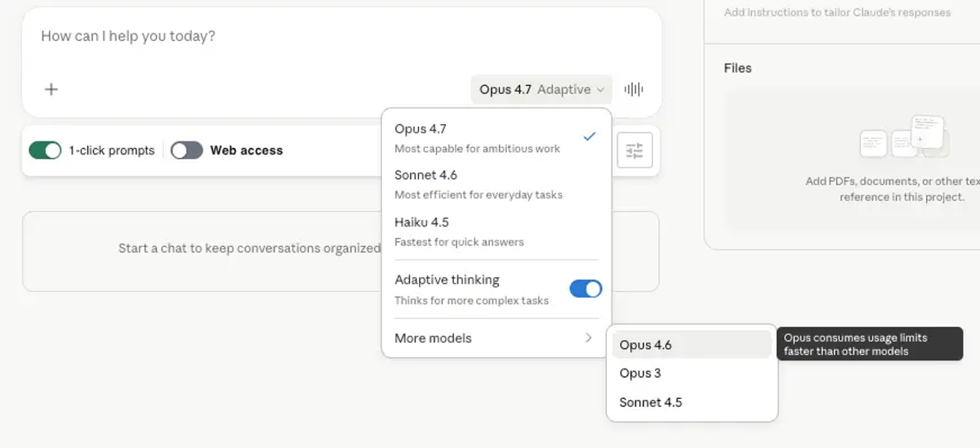This screenshot has height=448, width=980.
Task: Pick Opus 3 in submenu
Action: [692, 374]
